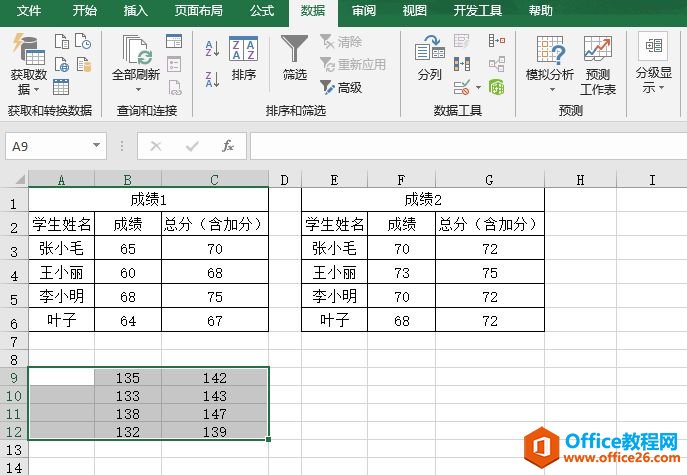Sort ascending A to Z
The height and width of the screenshot is (475, 687).
pyautogui.click(x=212, y=49)
